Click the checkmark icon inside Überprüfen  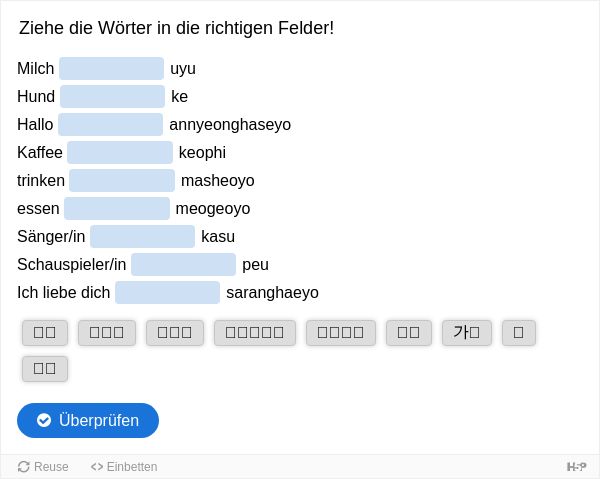(x=44, y=420)
